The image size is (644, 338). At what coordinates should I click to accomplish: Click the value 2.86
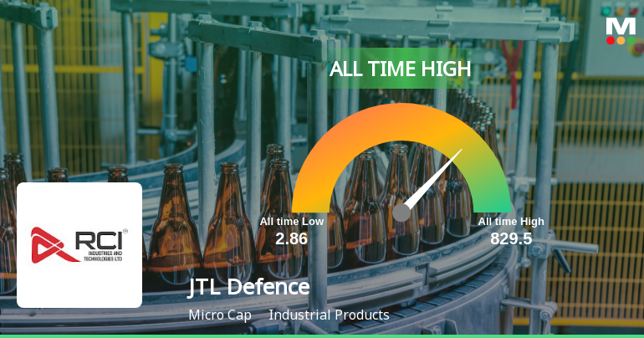291,238
